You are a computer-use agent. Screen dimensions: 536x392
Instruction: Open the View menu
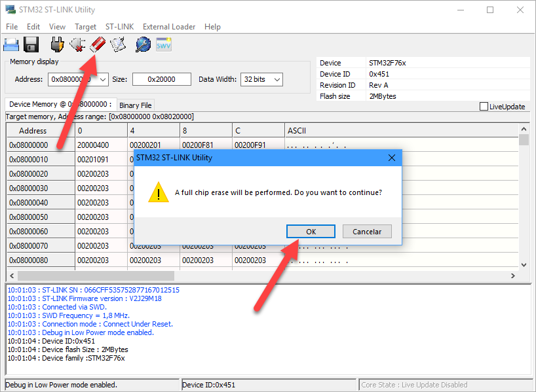(57, 27)
